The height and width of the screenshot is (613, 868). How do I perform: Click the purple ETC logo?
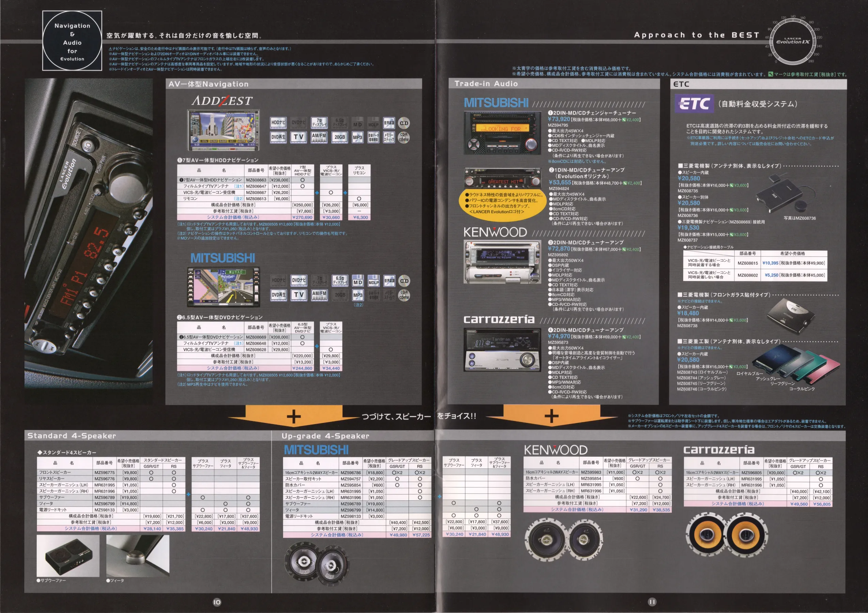point(694,104)
